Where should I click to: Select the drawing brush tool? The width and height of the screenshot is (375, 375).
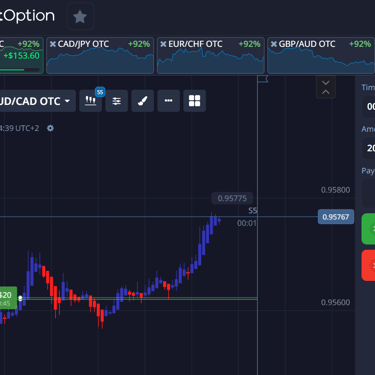pos(142,101)
